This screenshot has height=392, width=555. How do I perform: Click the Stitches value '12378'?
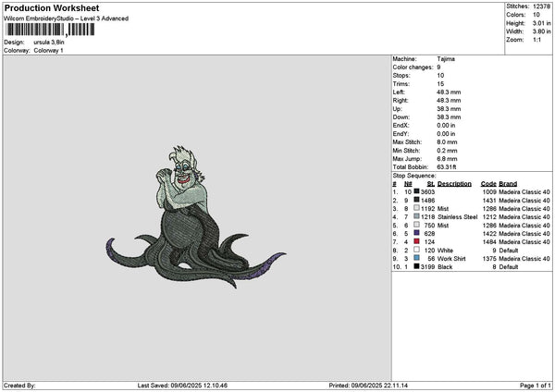click(x=541, y=6)
